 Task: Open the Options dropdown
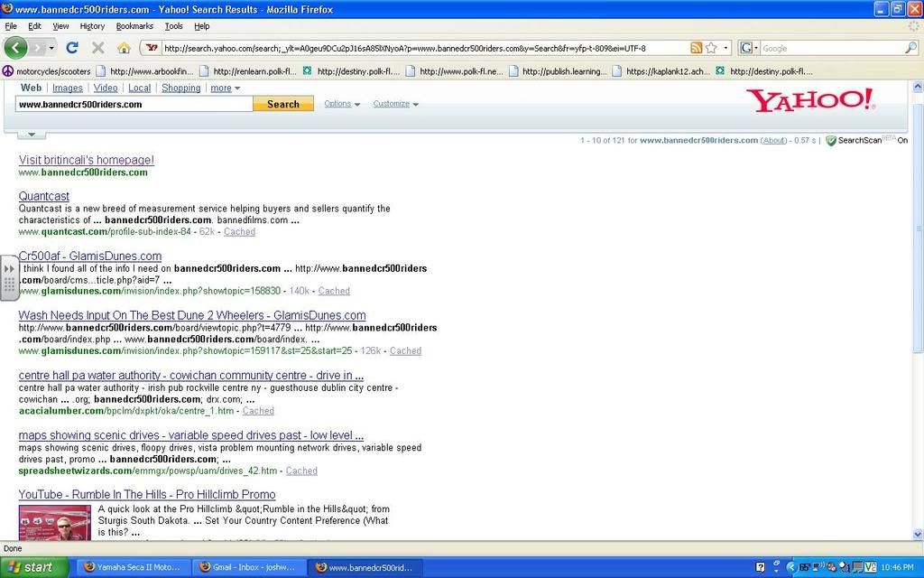click(342, 104)
